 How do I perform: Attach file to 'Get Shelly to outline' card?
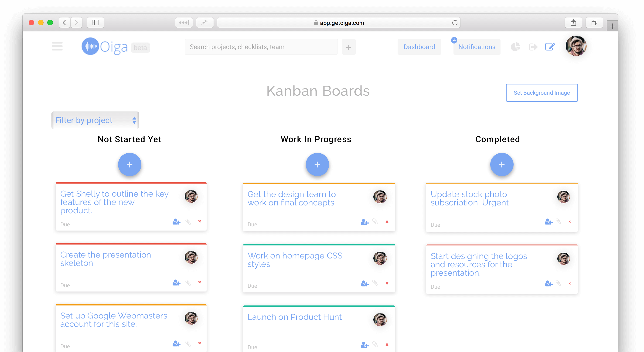pyautogui.click(x=188, y=222)
